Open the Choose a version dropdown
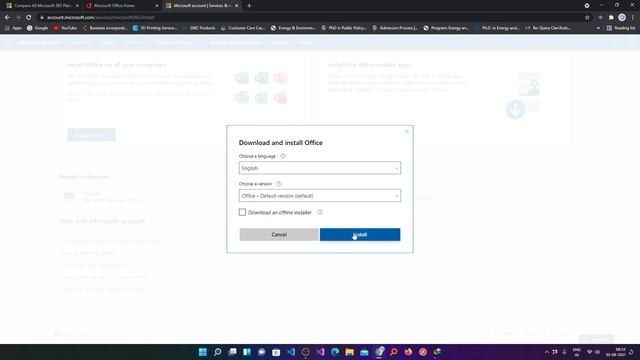The image size is (640, 360). [x=320, y=196]
